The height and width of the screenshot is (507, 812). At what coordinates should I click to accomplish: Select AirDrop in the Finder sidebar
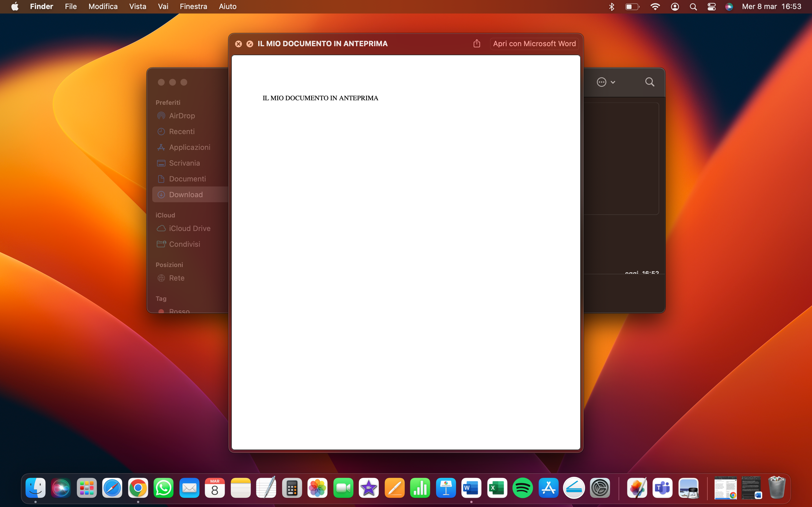pos(182,116)
